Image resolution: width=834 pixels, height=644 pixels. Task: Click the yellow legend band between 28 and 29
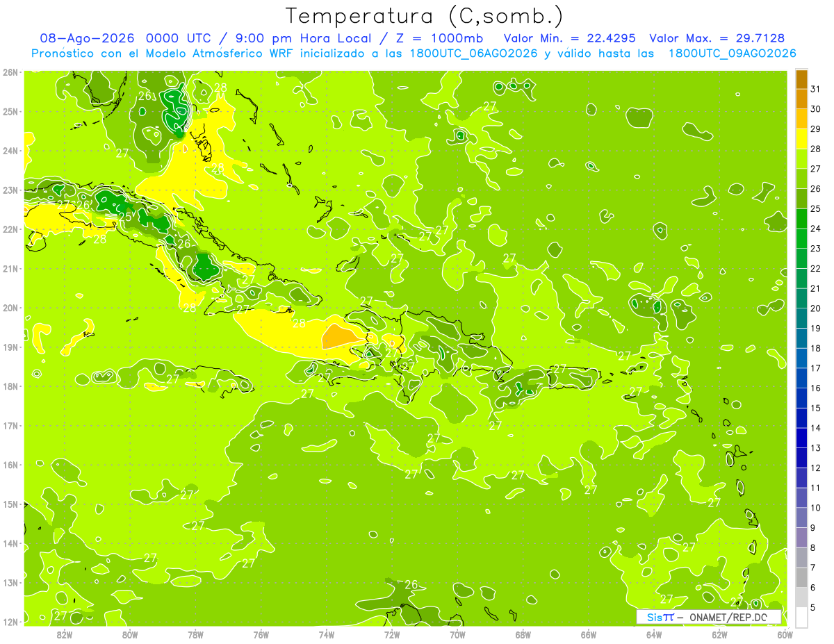[801, 139]
